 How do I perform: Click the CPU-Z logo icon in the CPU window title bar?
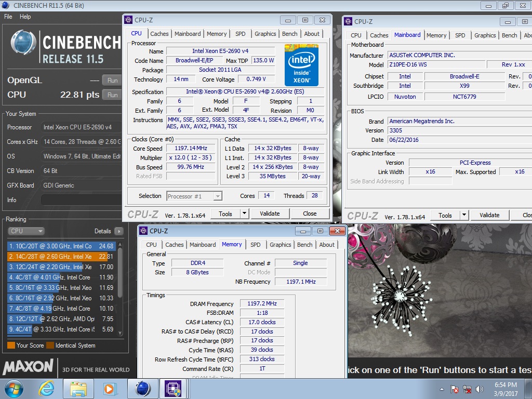(128, 20)
